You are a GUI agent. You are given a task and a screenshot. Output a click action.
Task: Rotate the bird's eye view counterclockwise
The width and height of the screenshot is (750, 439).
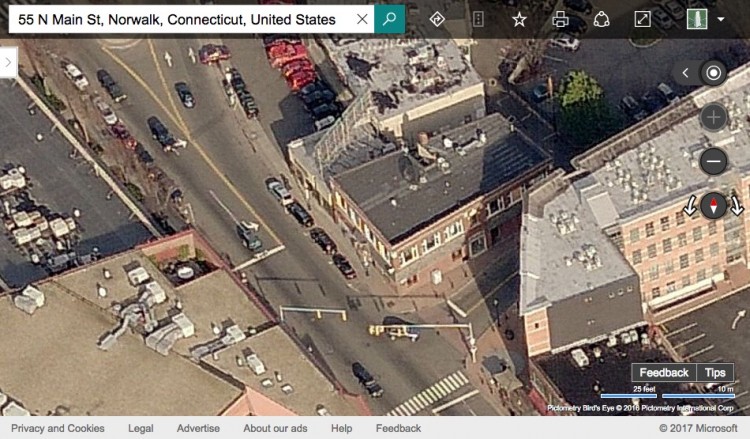690,207
